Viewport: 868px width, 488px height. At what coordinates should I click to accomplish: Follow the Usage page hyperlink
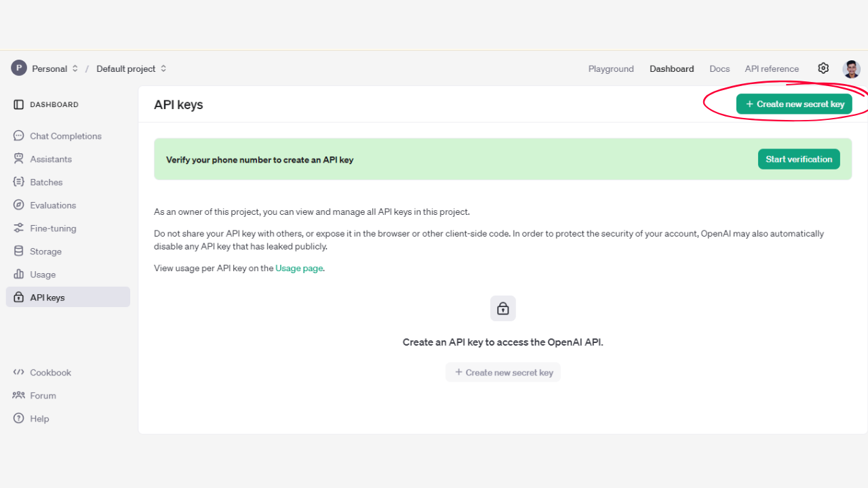pyautogui.click(x=299, y=268)
